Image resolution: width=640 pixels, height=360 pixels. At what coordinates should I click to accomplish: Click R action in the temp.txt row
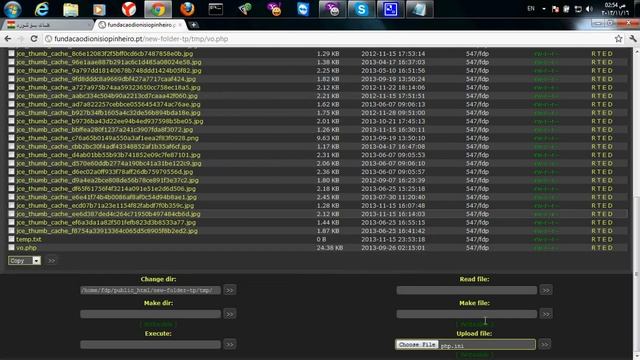point(593,240)
